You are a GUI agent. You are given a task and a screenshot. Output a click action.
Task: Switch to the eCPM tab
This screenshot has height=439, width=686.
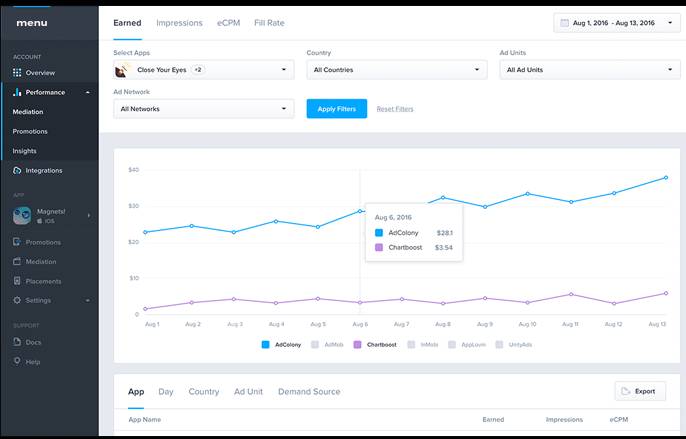(227, 22)
